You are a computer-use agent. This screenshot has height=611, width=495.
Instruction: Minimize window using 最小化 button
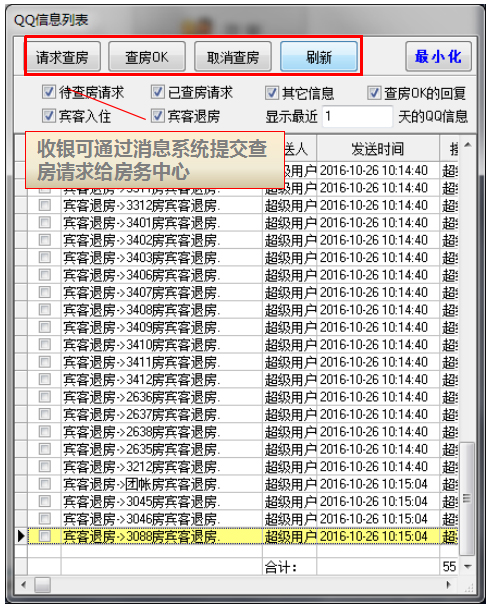pos(438,57)
